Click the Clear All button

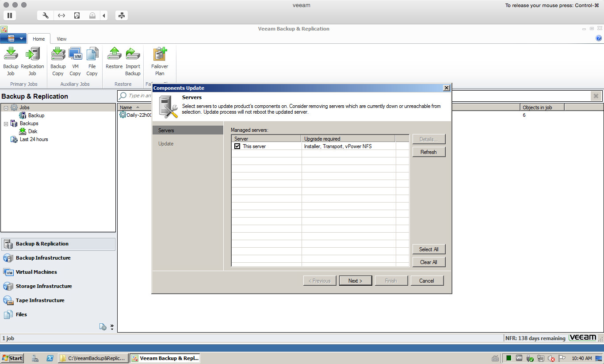tap(428, 262)
